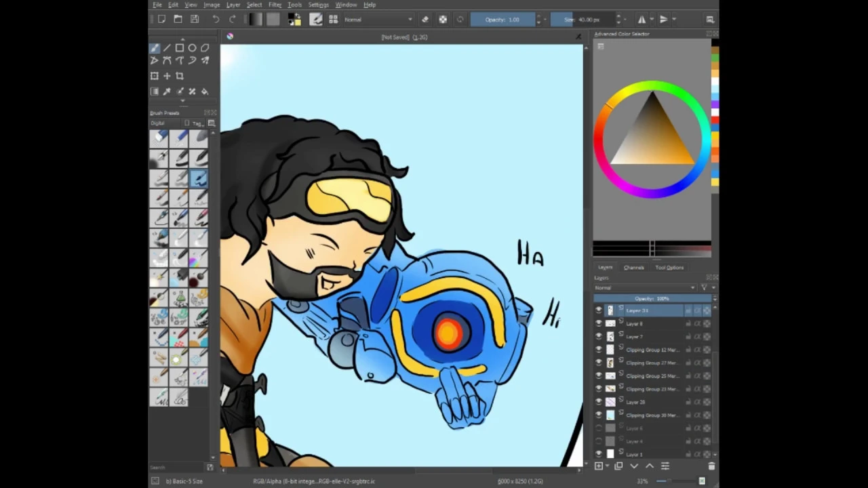The image size is (868, 488).
Task: Open the File menu
Action: (x=157, y=5)
